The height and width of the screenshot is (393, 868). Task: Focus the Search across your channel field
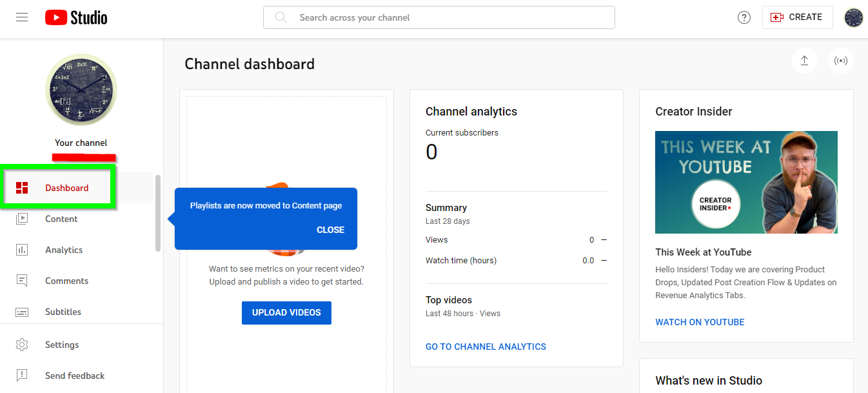pyautogui.click(x=439, y=17)
